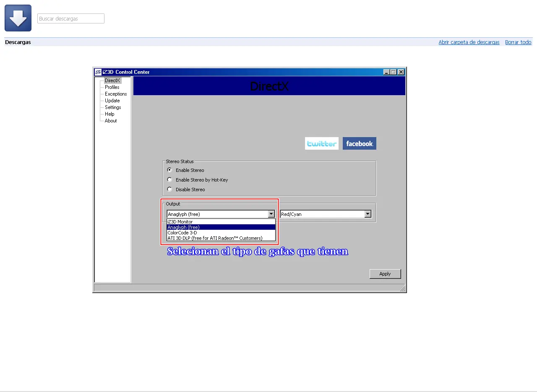
Task: Select Help in the side tree
Action: (x=109, y=114)
